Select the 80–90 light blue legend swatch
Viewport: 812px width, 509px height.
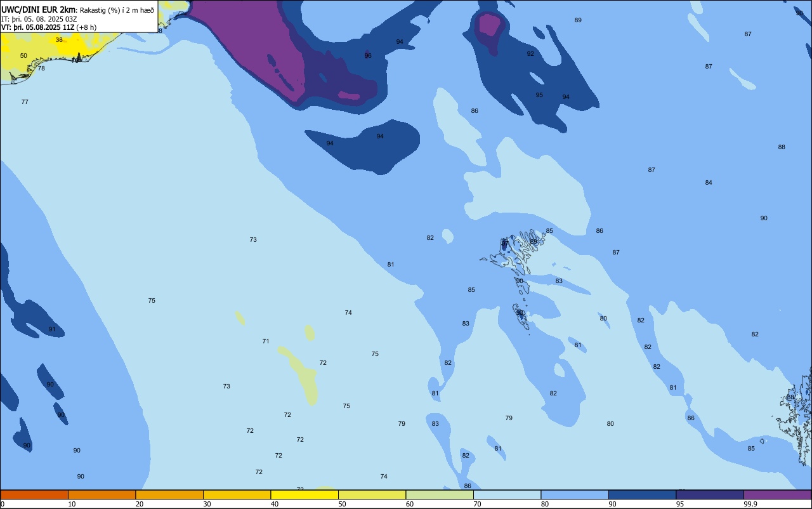[575, 494]
